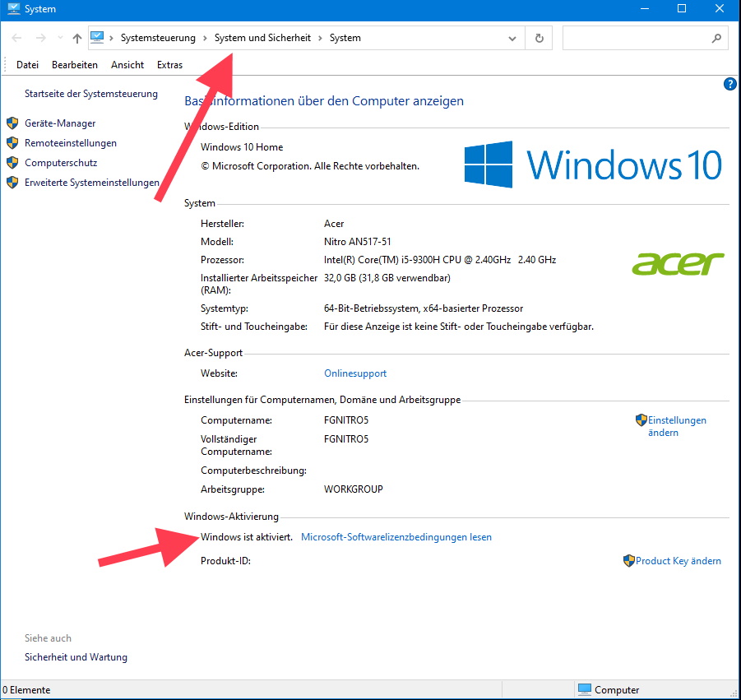Select Systemsteuerung breadcrumb
741x700 pixels.
(158, 38)
